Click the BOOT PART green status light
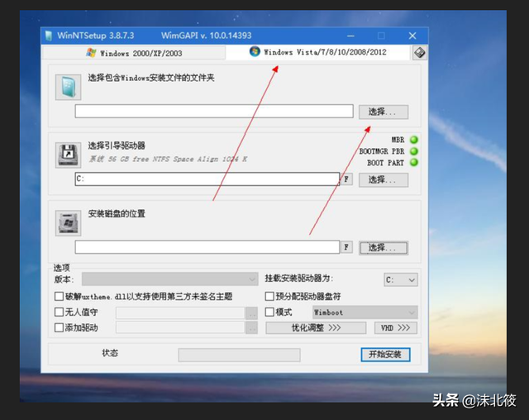Image resolution: width=529 pixels, height=420 pixels. pos(413,162)
